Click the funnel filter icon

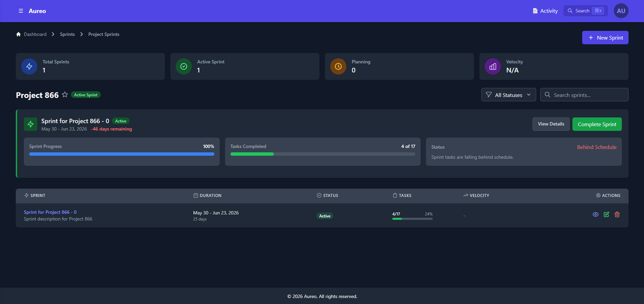point(489,94)
